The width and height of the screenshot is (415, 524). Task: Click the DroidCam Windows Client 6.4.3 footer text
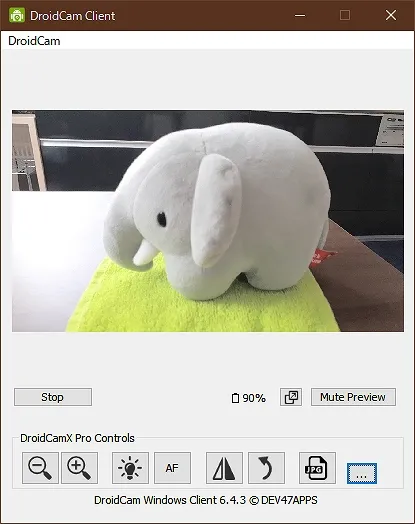point(206,500)
